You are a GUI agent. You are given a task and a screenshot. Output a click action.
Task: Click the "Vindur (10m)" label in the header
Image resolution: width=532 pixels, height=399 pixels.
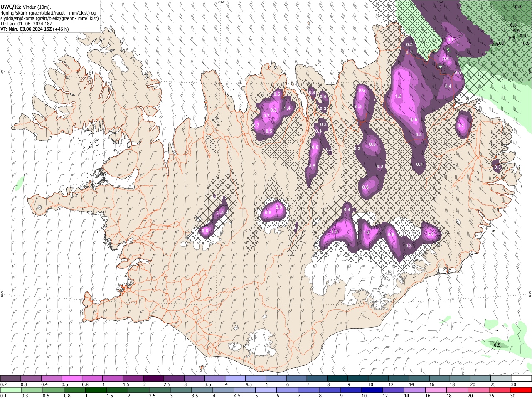click(x=36, y=7)
